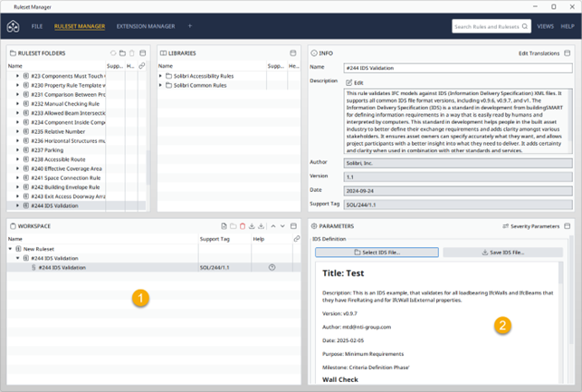582x392 pixels.
Task: Switch to EXTENSION MANAGER tab
Action: coord(146,26)
